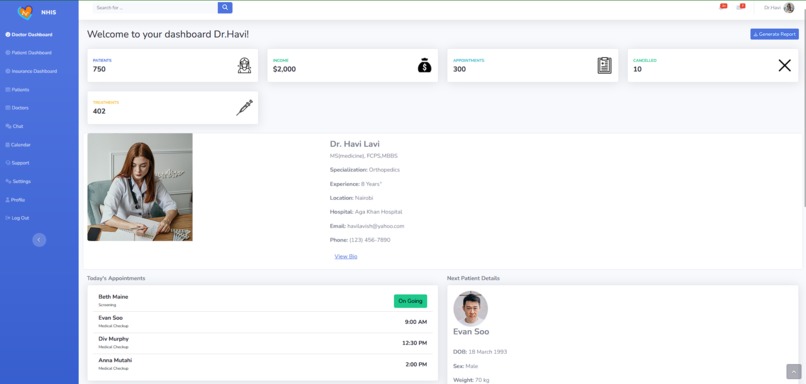Viewport: 806px width, 384px height.
Task: Click the Treatments count 402
Action: coord(99,112)
